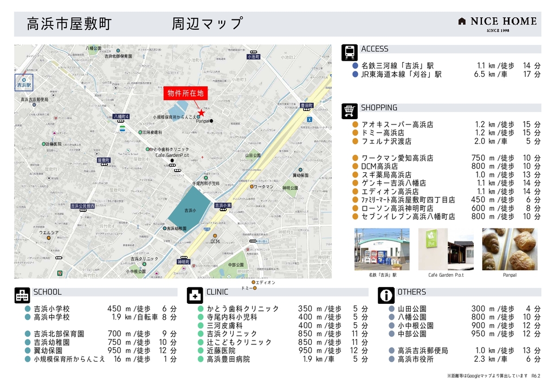Image resolution: width=555 pixels, height=392 pixels.
Task: Click the black Panpal marker on map
Action: point(211,121)
